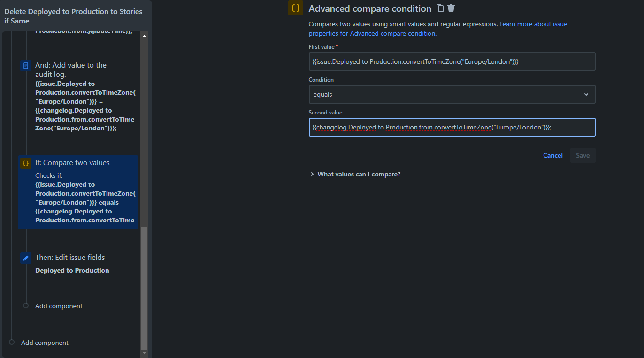Select the If: Compare two values step
Viewport: 644px width, 358px height.
point(79,193)
